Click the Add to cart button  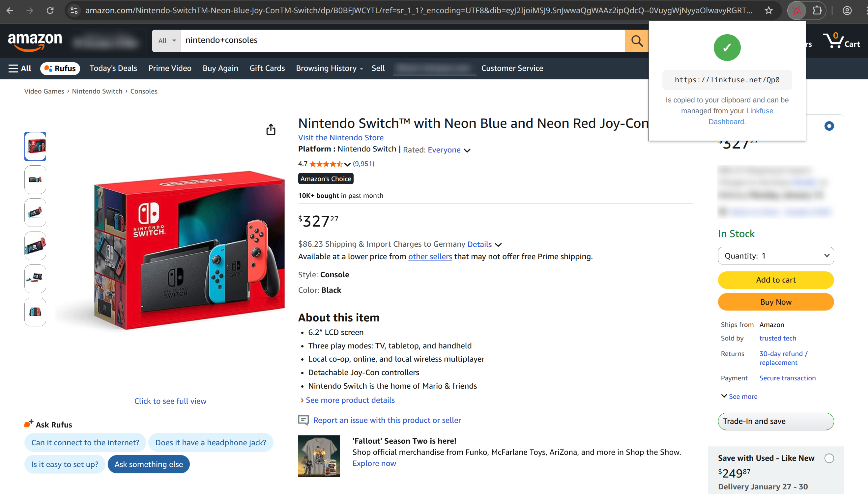click(776, 280)
